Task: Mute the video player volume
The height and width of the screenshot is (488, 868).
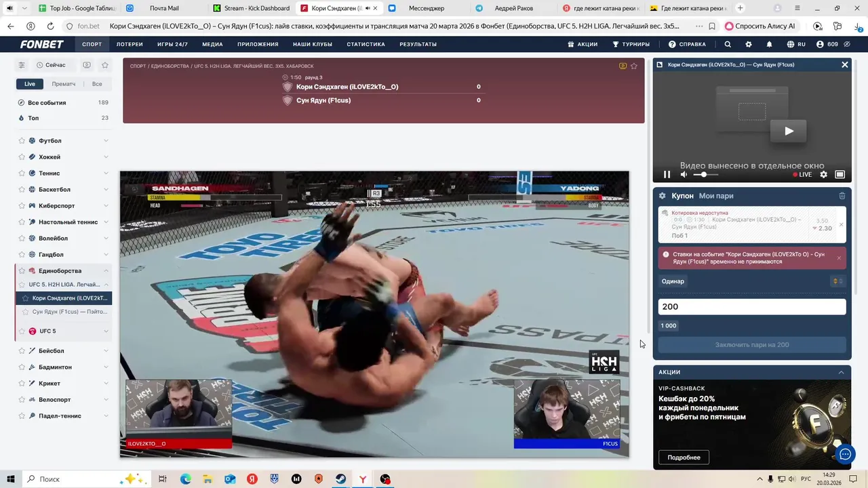Action: click(684, 174)
